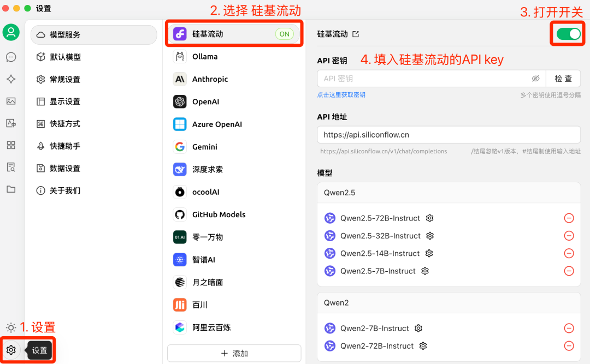
Task: Click the Qwen2.5 model group header
Action: coord(449,193)
